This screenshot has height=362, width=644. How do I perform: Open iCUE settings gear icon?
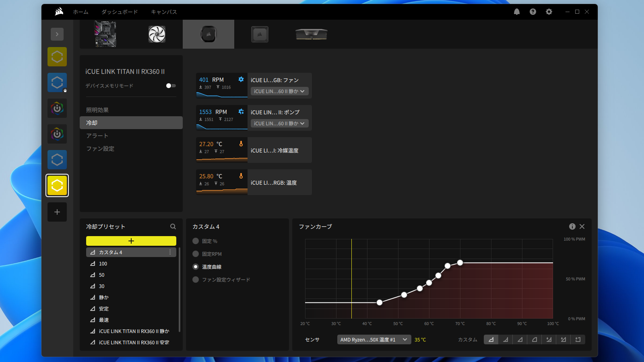pos(549,12)
